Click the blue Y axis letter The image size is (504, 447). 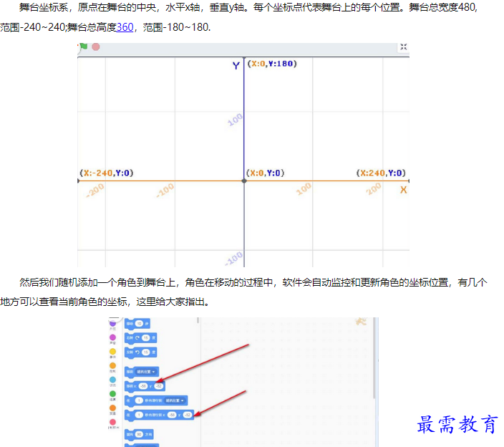[236, 66]
